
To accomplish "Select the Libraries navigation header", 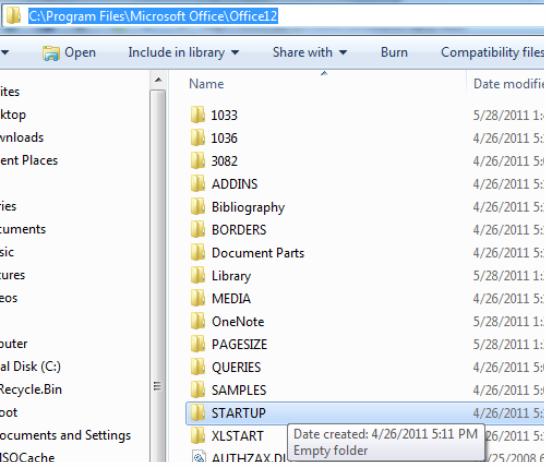I will click(x=8, y=206).
